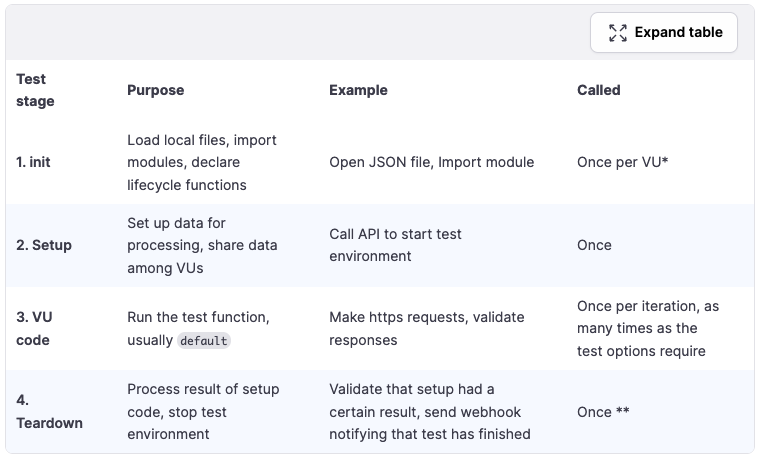Select the Open JSON file example cell
This screenshot has height=459, width=760.
point(431,162)
